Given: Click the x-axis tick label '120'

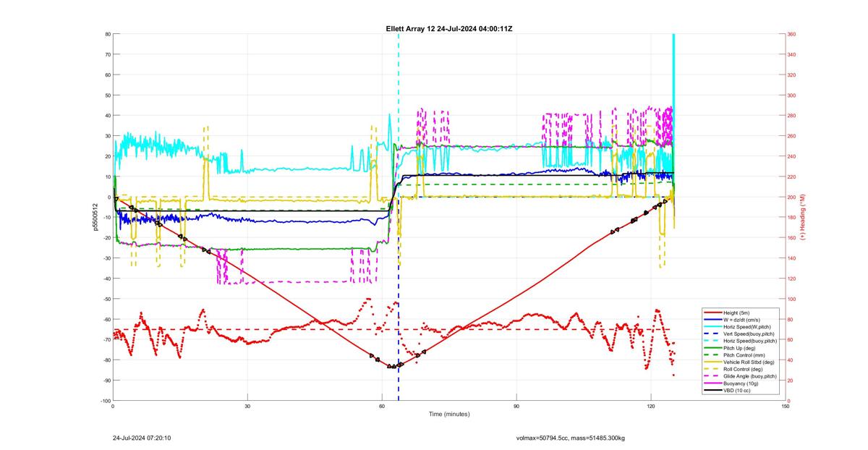Looking at the screenshot, I should (651, 406).
